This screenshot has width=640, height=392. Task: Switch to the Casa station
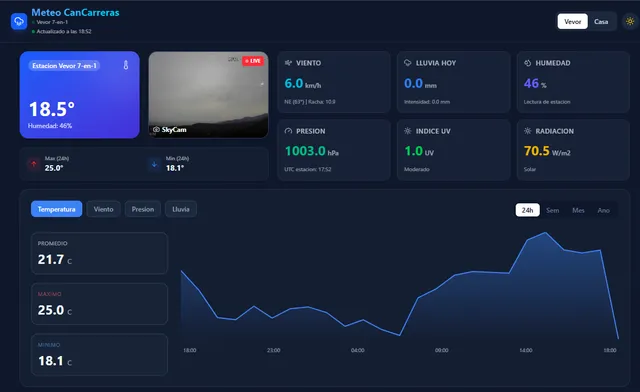(x=601, y=22)
